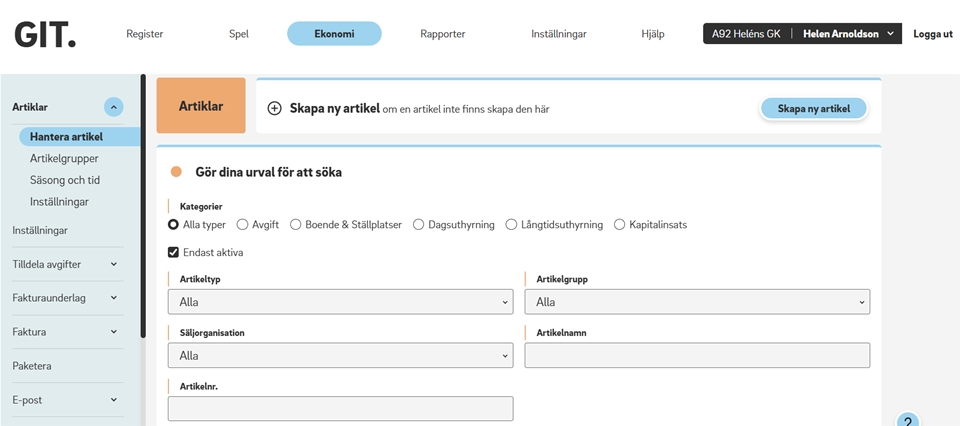Collapse the Artiklar sidebar section chevron

[x=114, y=107]
